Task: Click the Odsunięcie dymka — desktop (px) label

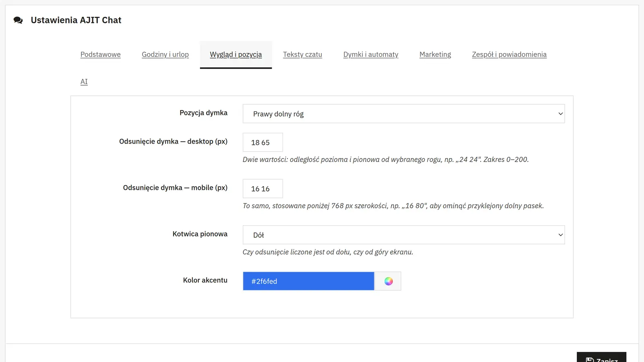Action: [173, 142]
